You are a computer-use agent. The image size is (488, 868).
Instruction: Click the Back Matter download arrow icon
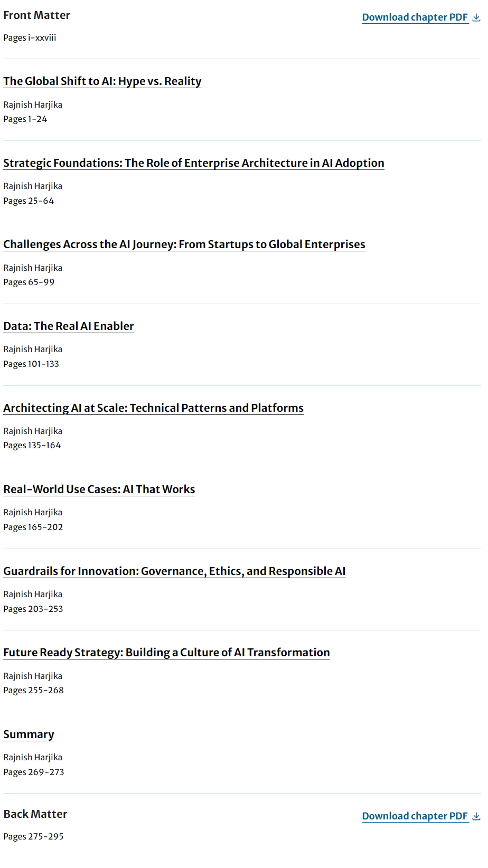(476, 816)
